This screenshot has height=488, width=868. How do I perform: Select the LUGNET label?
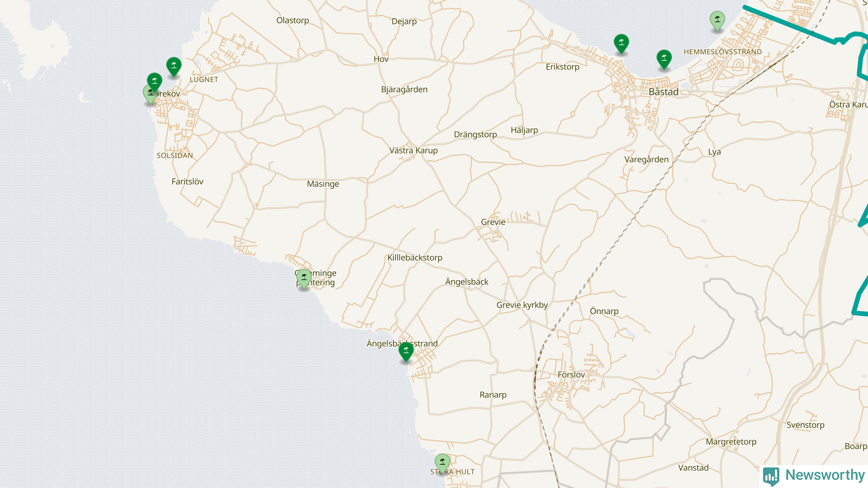coord(204,80)
